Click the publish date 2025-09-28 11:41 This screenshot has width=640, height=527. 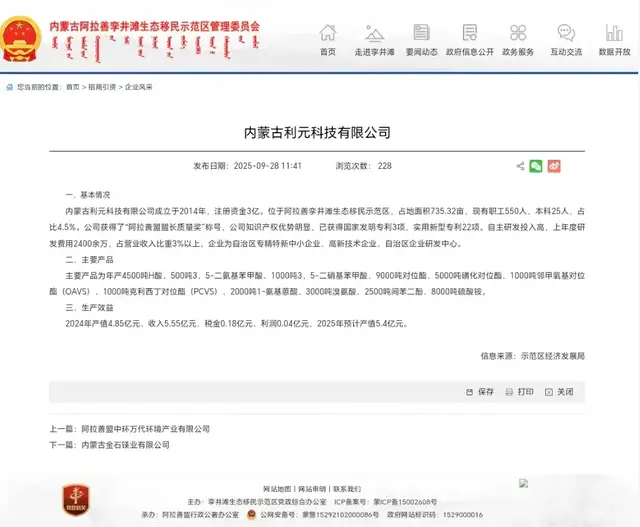[267, 166]
